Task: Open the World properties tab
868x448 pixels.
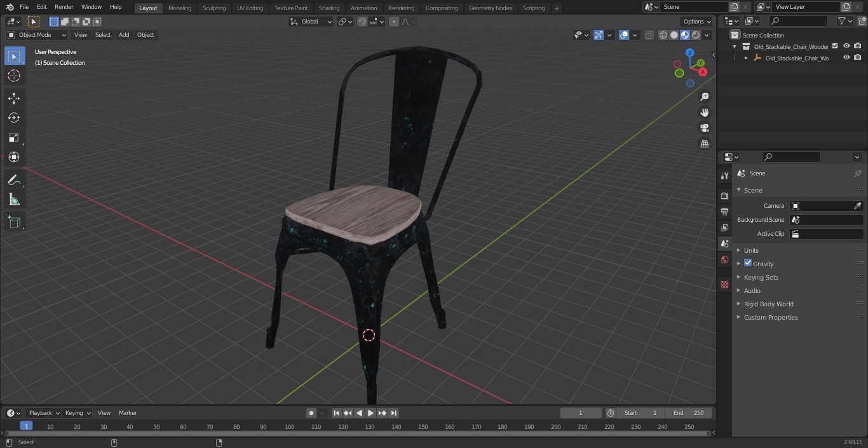Action: coord(724,259)
